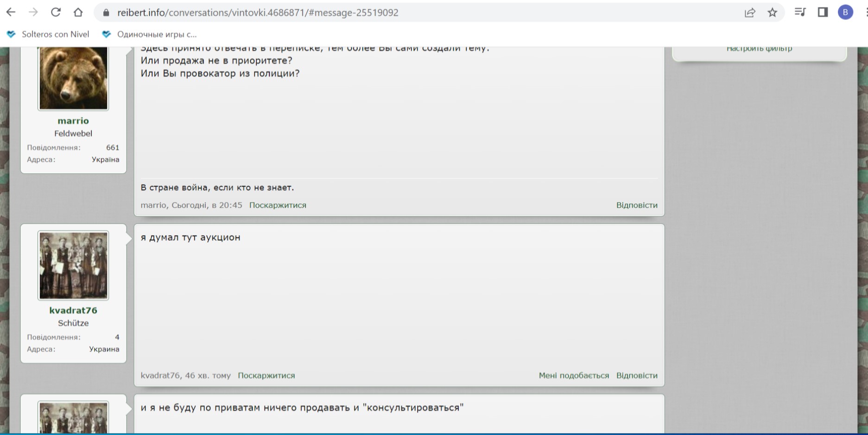
Task: Open marrio's bear avatar
Action: (x=73, y=78)
